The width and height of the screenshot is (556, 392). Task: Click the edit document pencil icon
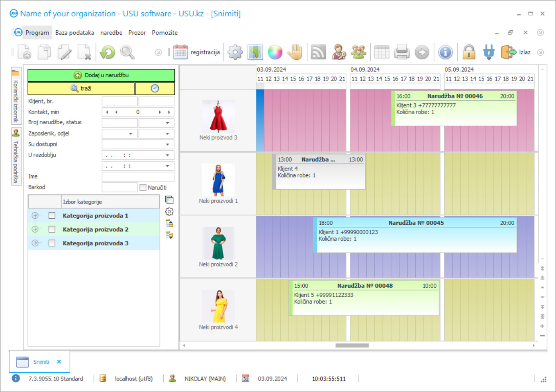pyautogui.click(x=64, y=52)
